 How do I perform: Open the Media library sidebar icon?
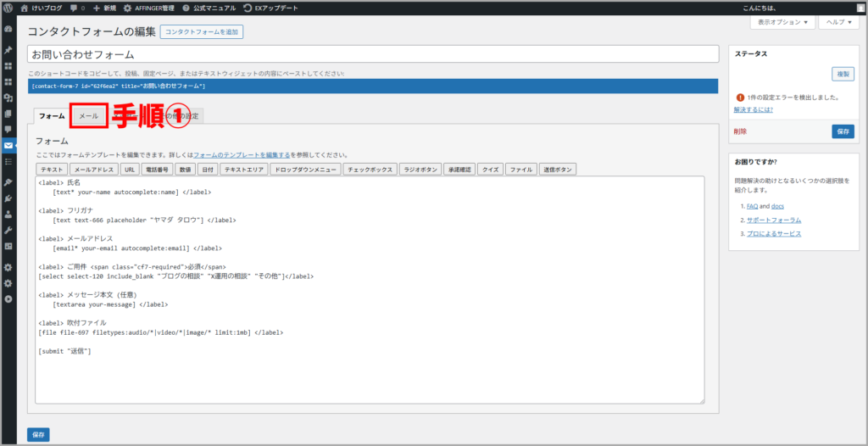[8, 98]
